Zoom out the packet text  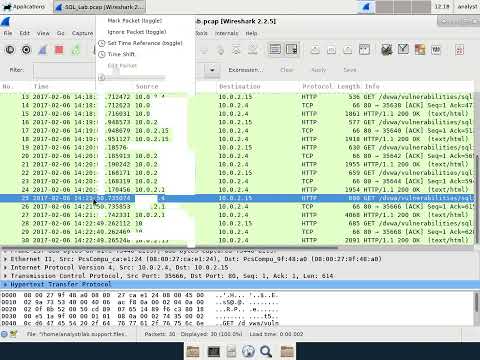tap(331, 50)
